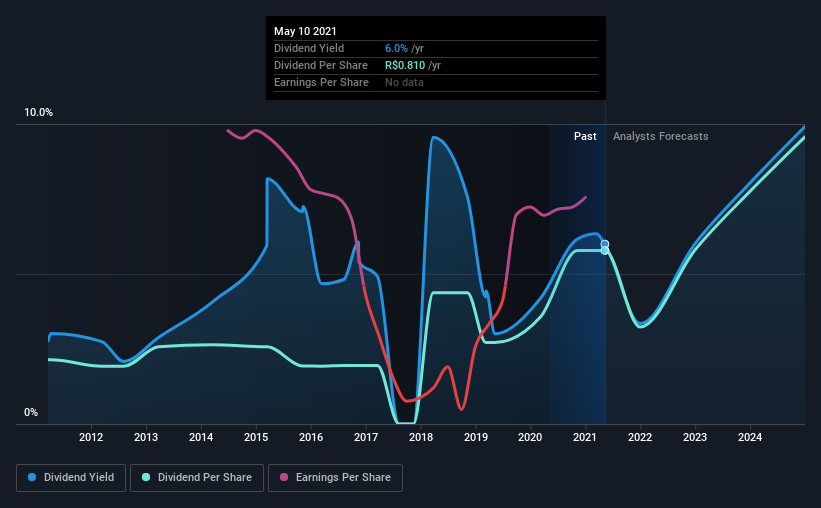The image size is (821, 508).
Task: Click the Earnings Per Share row label in tooltip
Action: [x=321, y=82]
